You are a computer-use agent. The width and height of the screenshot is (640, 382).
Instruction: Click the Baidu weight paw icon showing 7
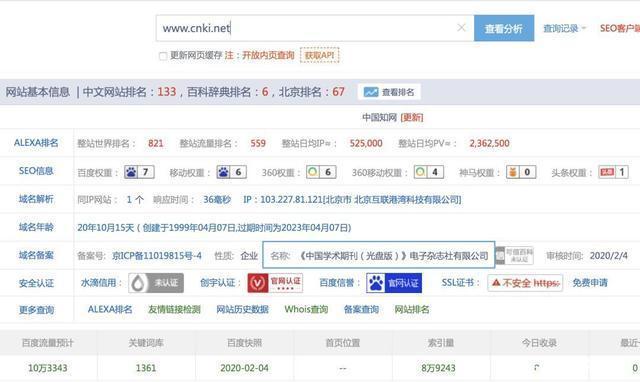coord(139,172)
